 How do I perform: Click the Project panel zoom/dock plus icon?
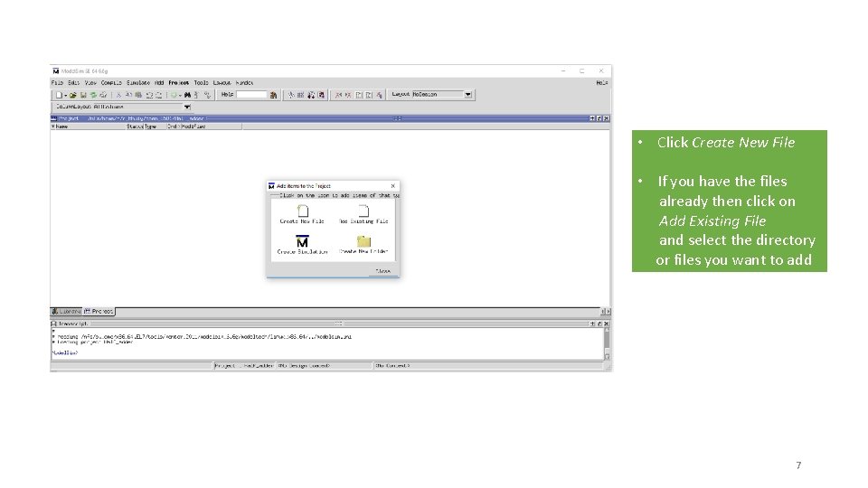[592, 118]
